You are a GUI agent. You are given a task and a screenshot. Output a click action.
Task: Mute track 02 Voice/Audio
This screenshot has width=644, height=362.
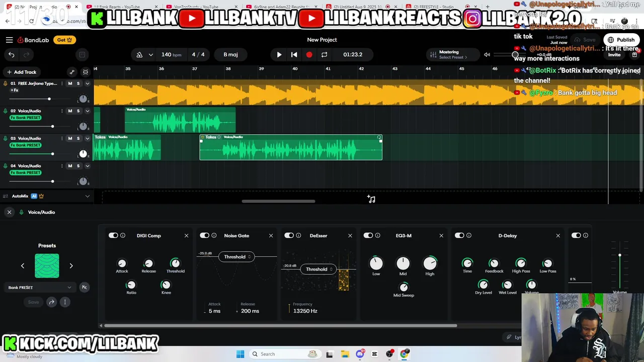70,111
